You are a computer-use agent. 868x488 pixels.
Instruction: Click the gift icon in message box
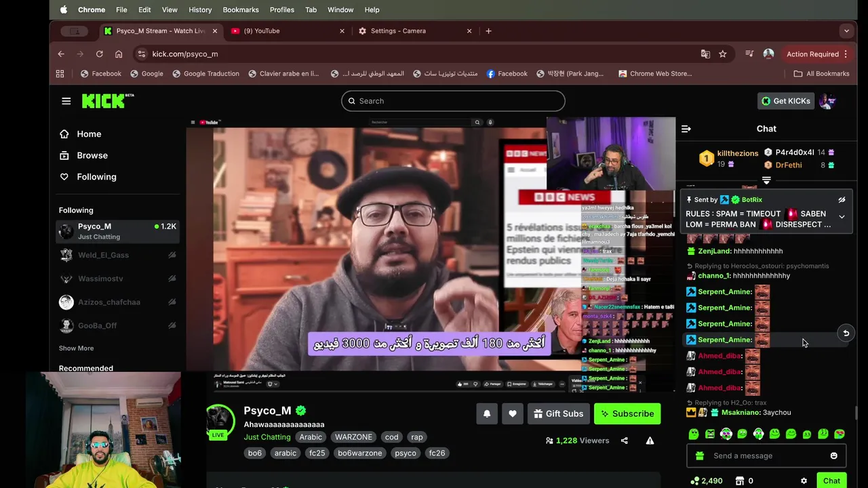[700, 455]
